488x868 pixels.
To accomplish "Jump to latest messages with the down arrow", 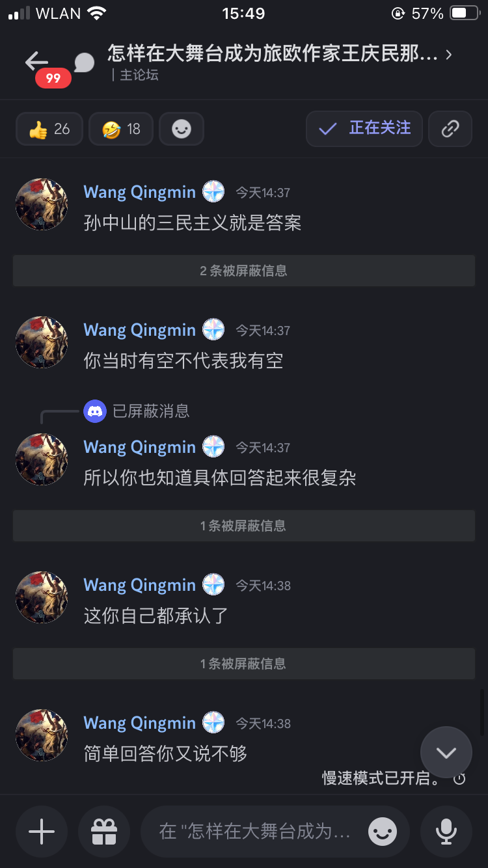I will (x=446, y=753).
